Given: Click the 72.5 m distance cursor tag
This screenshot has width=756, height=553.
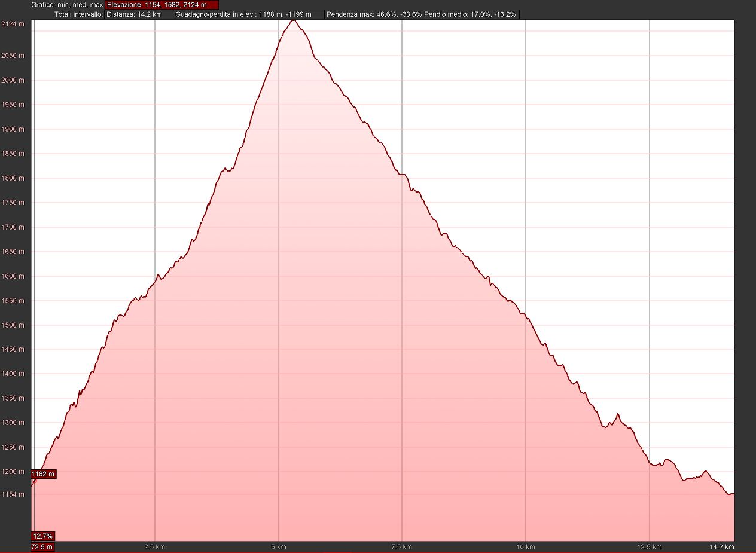Looking at the screenshot, I should [42, 547].
